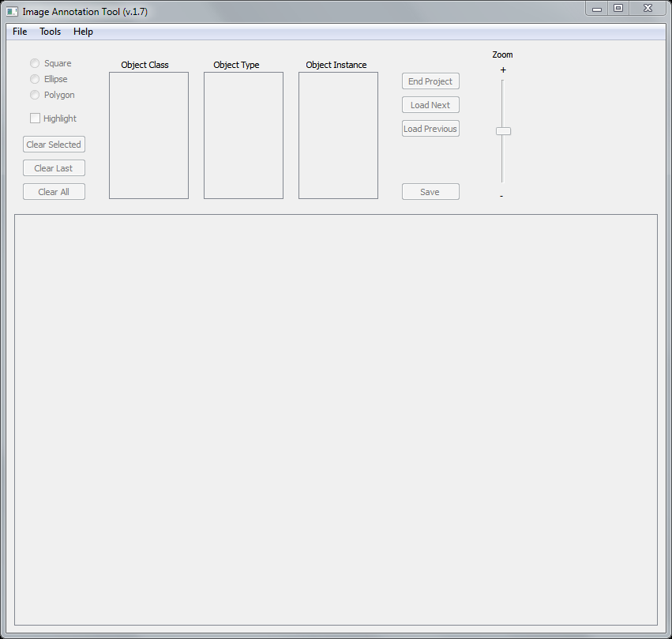
Task: Click inside the Object Class list box
Action: pyautogui.click(x=148, y=135)
